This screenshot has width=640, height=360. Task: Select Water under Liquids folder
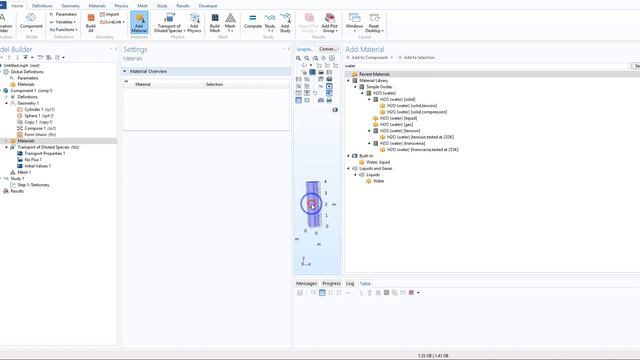click(375, 181)
